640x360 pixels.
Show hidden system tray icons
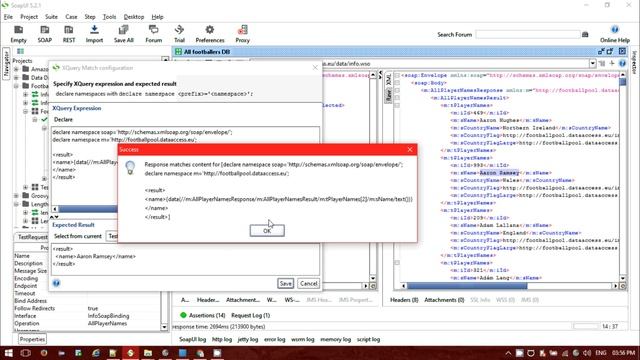pos(508,353)
